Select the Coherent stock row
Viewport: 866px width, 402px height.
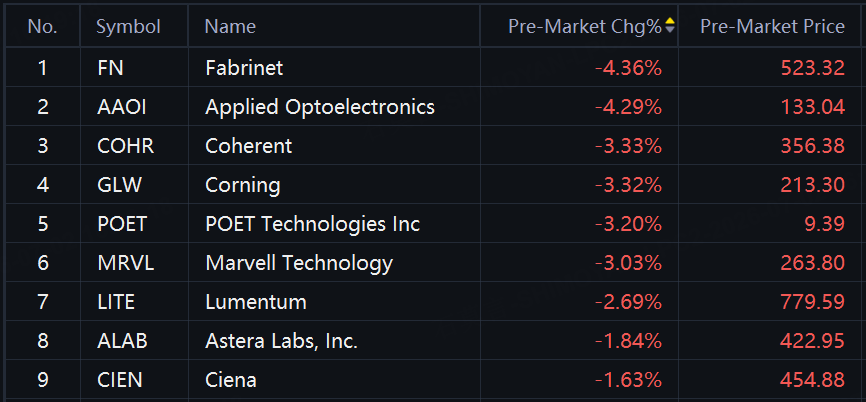point(433,146)
